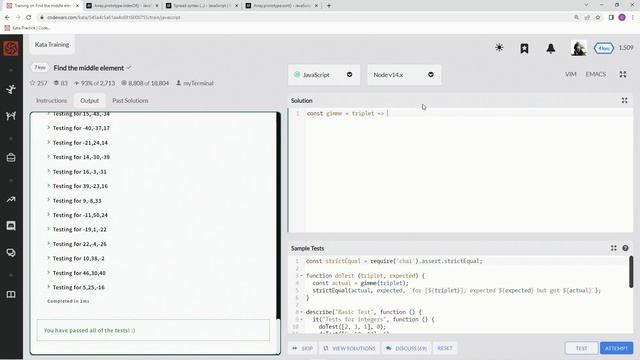The height and width of the screenshot is (360, 640).
Task: Enter fullscreen editor mode icon
Action: click(x=623, y=74)
